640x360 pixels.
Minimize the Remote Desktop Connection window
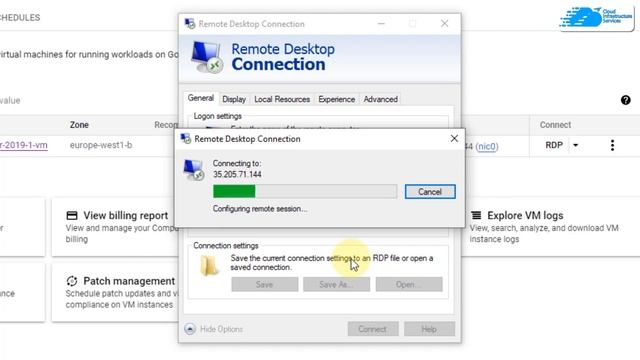coord(381,24)
